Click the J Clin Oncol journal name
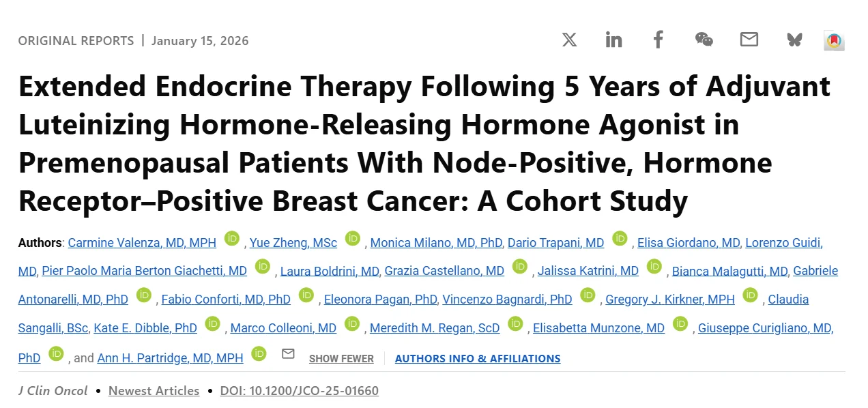 point(53,391)
